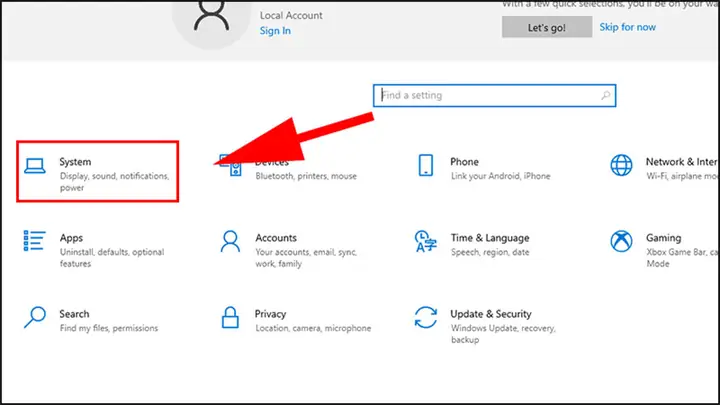Click "Speech, region, date" text

tap(490, 252)
